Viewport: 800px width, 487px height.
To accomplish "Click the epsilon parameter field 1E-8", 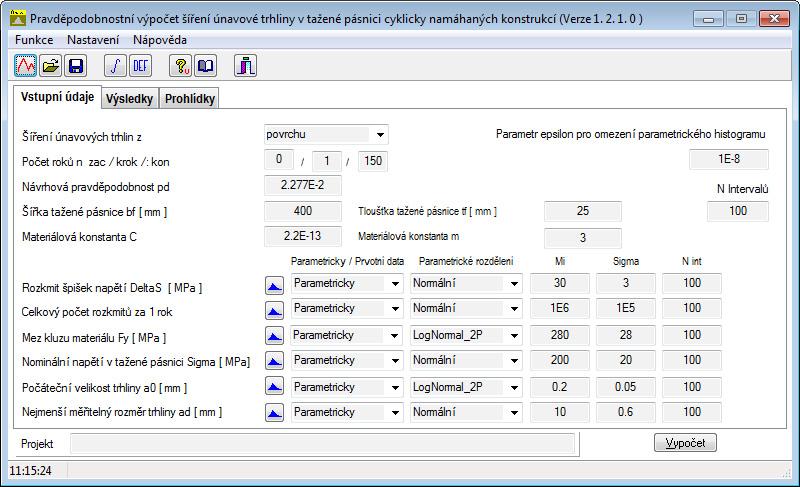I will tap(729, 159).
